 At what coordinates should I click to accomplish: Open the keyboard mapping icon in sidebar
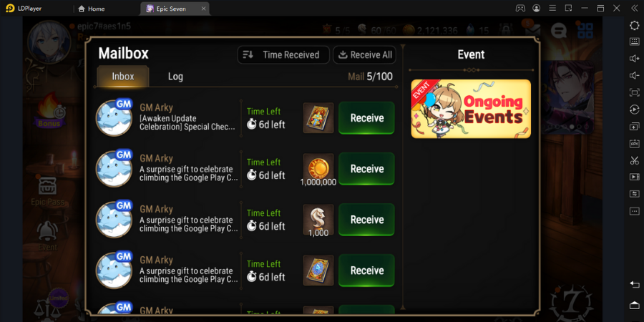(x=634, y=42)
